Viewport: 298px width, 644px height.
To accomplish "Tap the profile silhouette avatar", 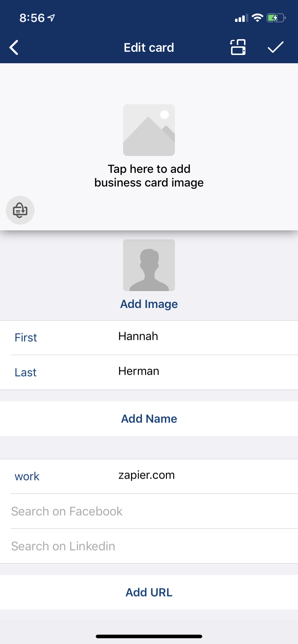I will [x=149, y=265].
